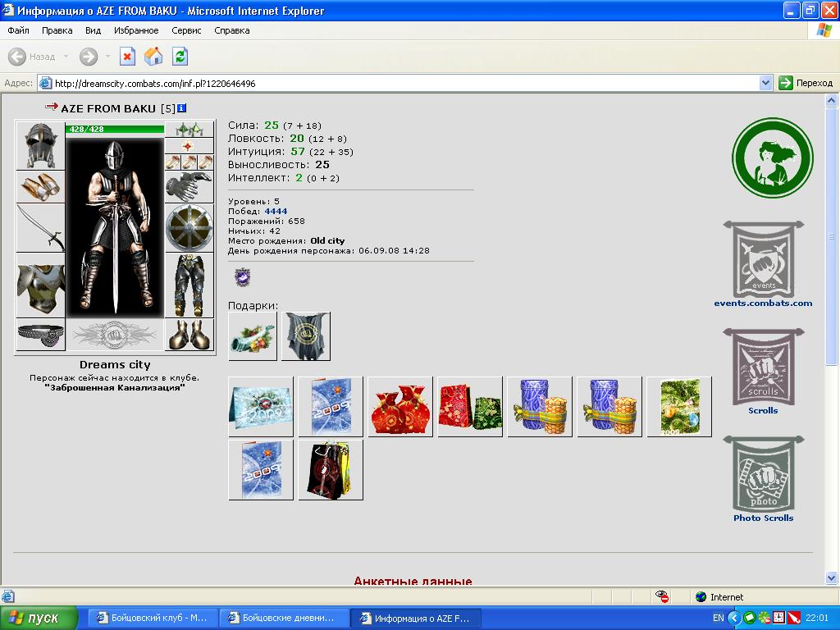Expand the address bar dropdown
The height and width of the screenshot is (630, 840).
click(x=766, y=83)
